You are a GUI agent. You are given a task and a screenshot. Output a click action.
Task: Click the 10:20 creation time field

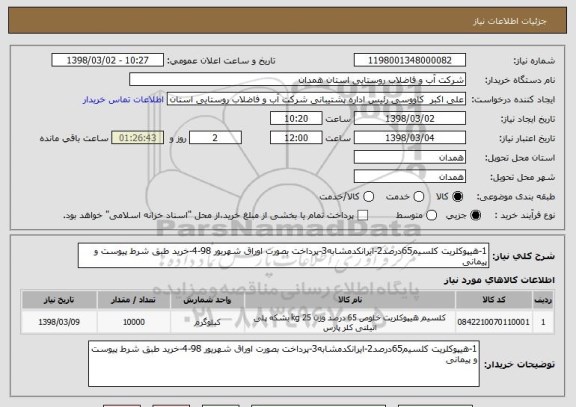[x=296, y=119]
